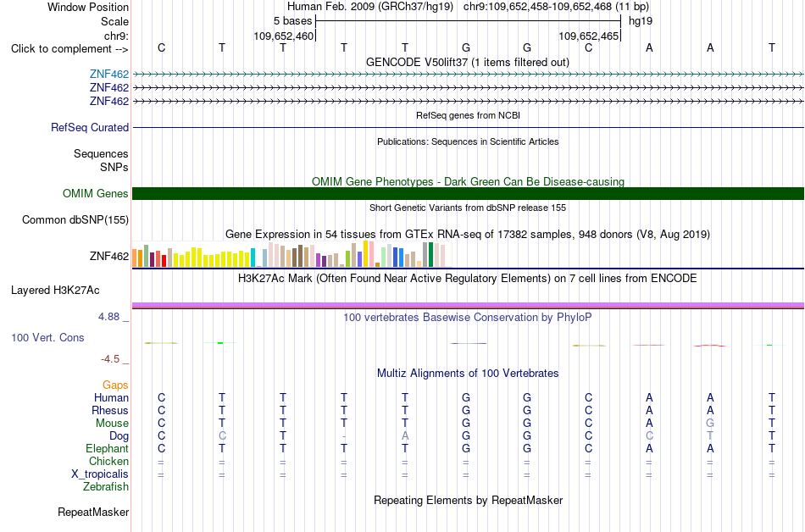Open the 100 Vert. Cons label
The image size is (805, 532).
(47, 337)
